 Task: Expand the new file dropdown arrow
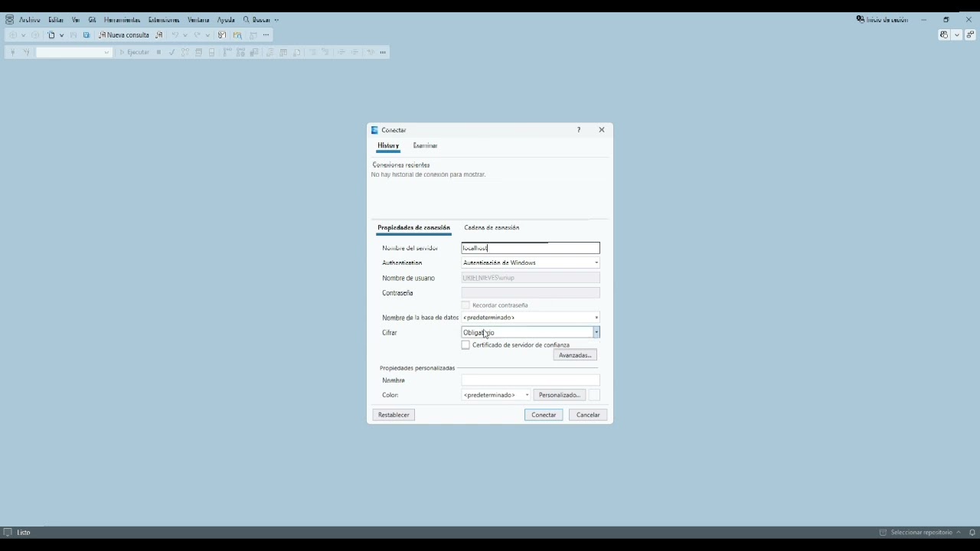[x=61, y=35]
